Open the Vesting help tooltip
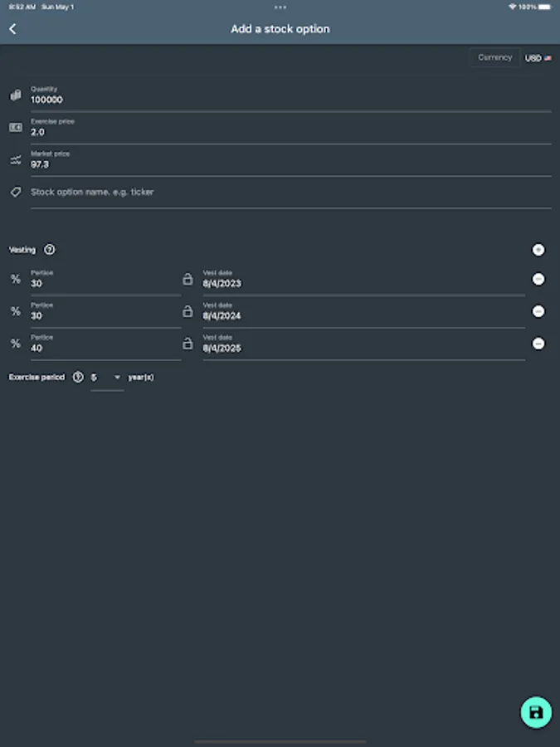560x747 pixels. [50, 250]
